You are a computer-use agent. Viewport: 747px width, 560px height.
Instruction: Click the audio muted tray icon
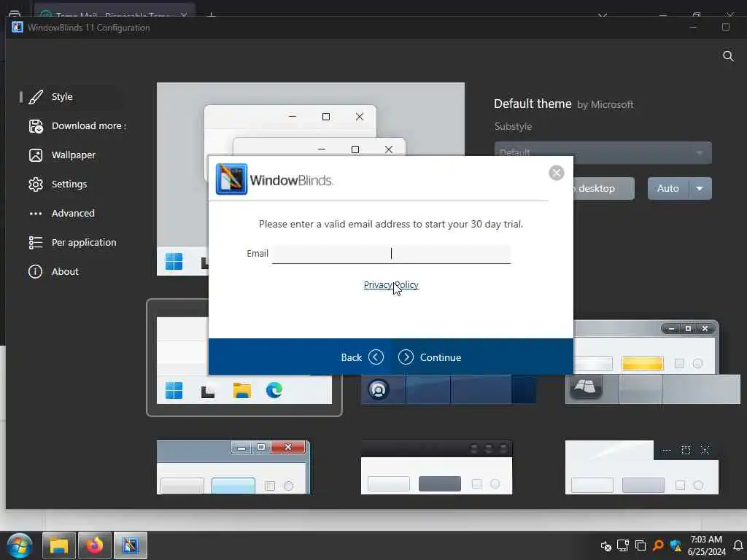605,546
